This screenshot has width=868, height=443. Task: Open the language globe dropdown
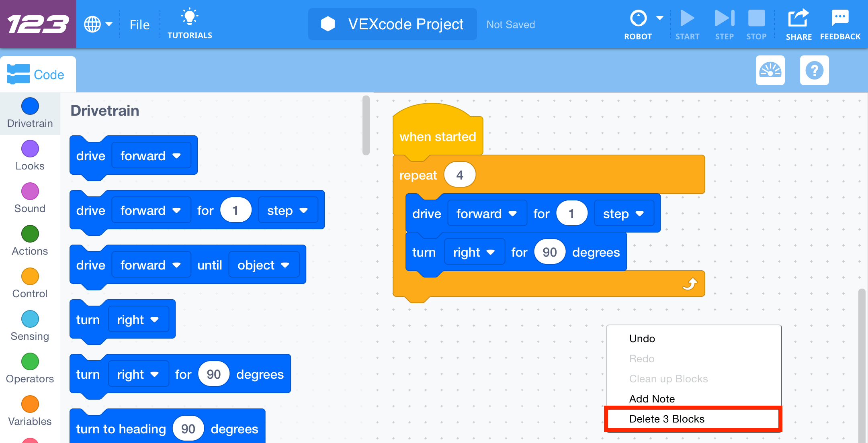(98, 23)
